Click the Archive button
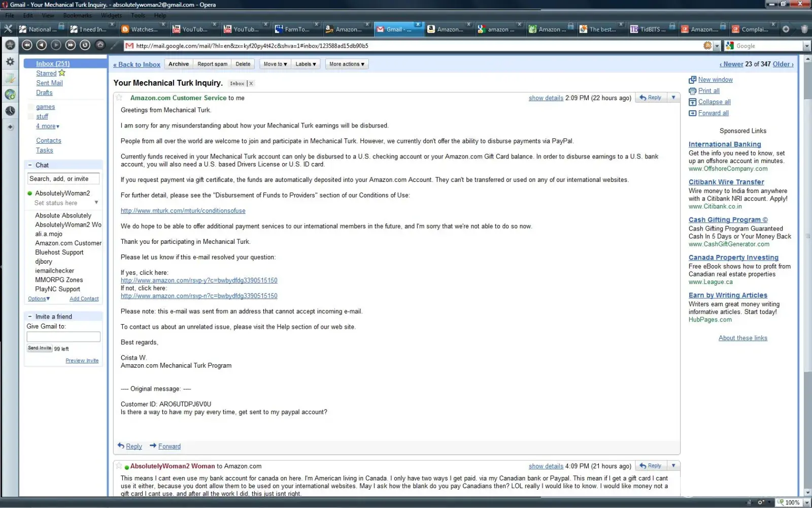This screenshot has height=508, width=812. click(179, 64)
